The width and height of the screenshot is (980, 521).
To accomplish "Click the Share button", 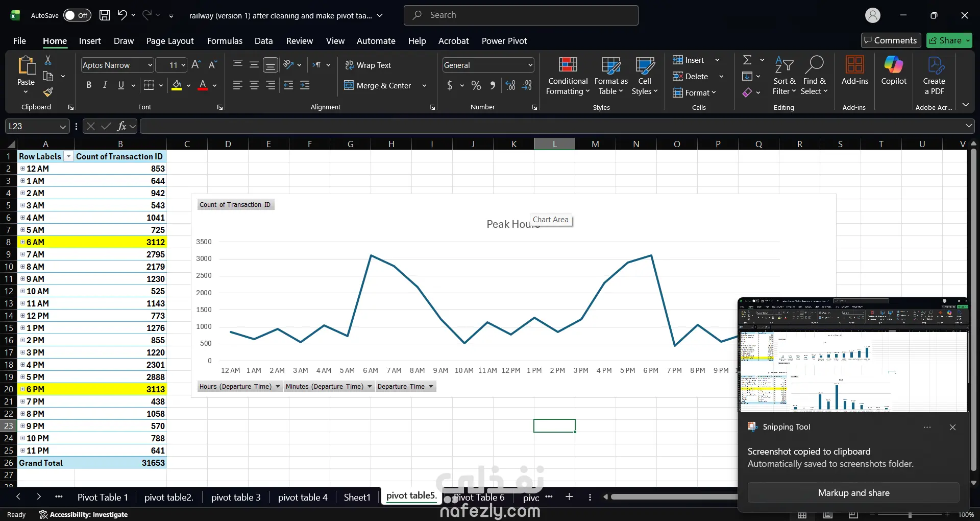I will [x=949, y=40].
